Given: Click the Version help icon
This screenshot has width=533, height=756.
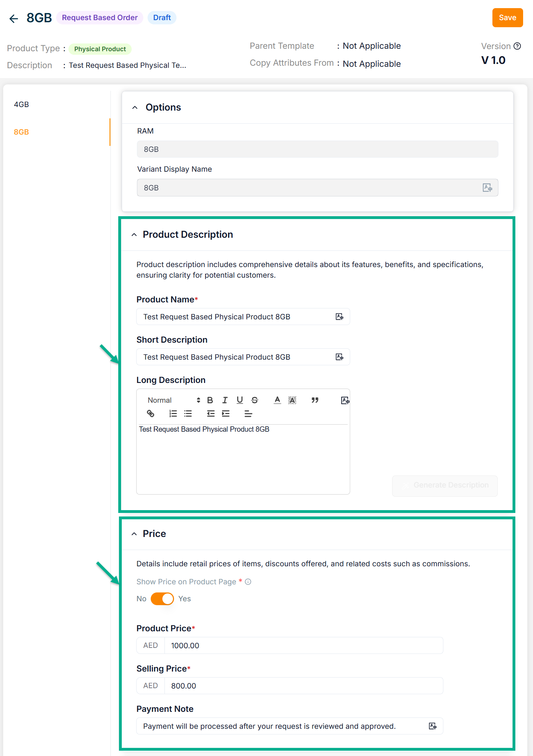Looking at the screenshot, I should click(517, 46).
